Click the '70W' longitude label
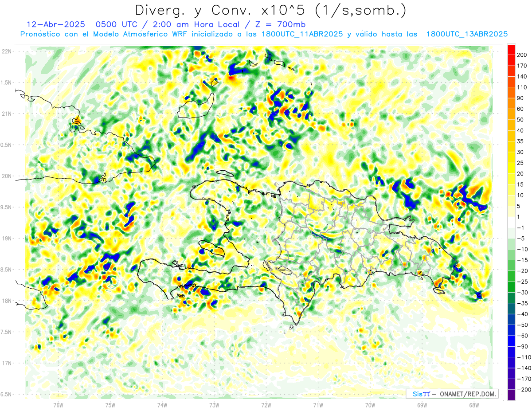Image resolution: width=532 pixels, height=411 pixels. (370, 405)
